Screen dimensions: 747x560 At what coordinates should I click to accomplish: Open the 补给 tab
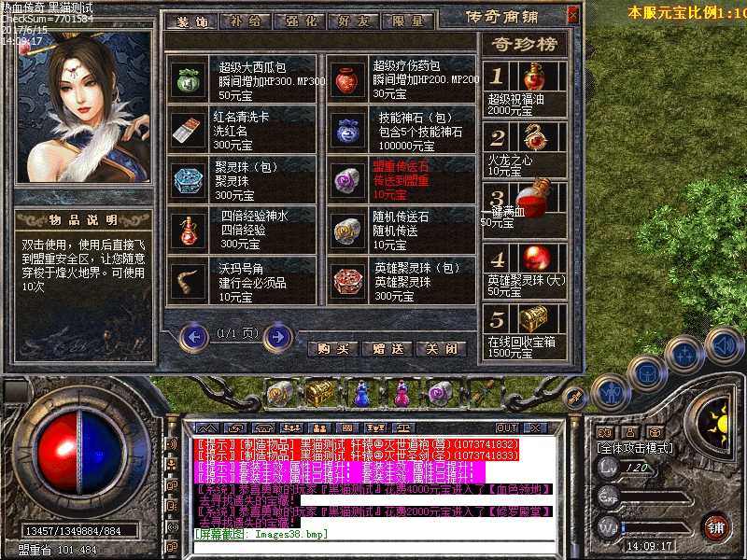(x=245, y=21)
